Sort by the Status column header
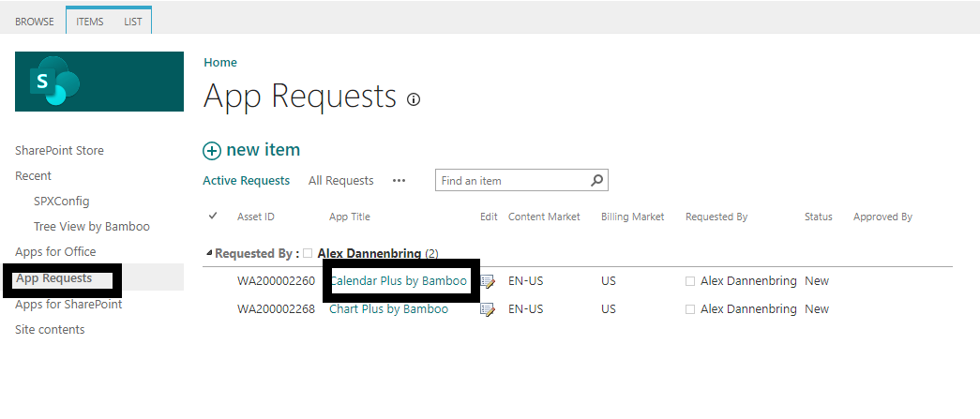The width and height of the screenshot is (980, 419). click(x=818, y=217)
